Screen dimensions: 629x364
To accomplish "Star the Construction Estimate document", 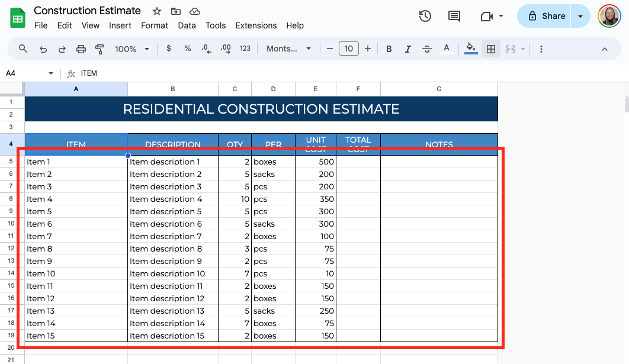I will 157,11.
